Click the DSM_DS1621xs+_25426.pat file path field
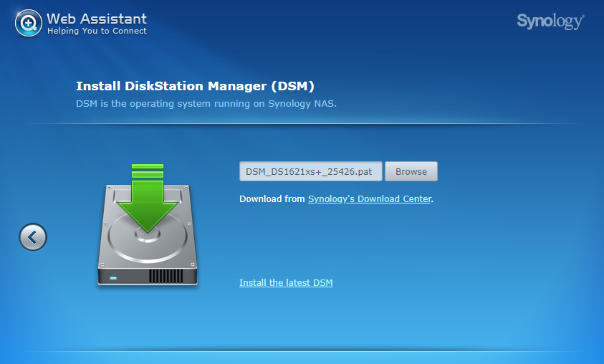The height and width of the screenshot is (364, 604). (x=310, y=172)
